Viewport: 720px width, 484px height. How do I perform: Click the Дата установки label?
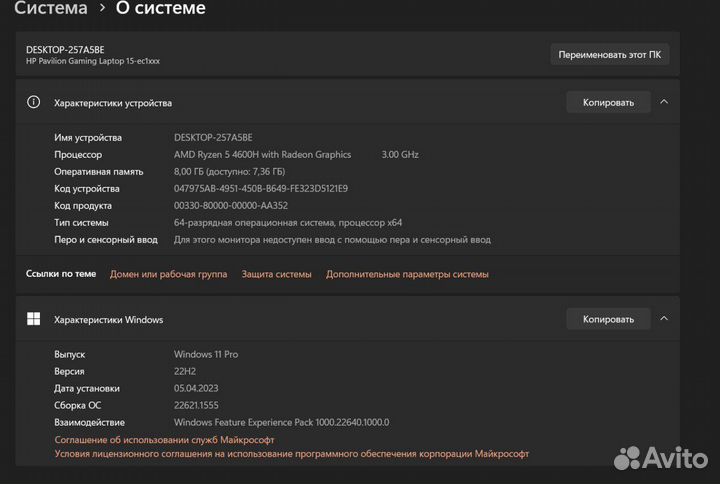87,388
